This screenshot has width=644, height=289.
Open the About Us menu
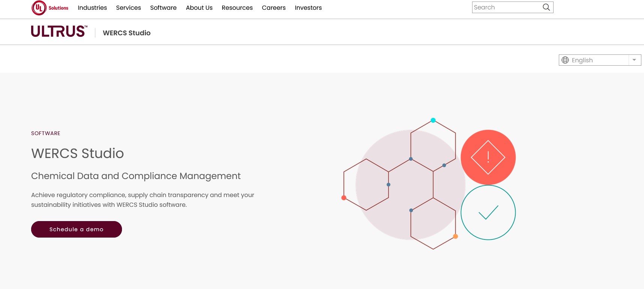(x=199, y=8)
